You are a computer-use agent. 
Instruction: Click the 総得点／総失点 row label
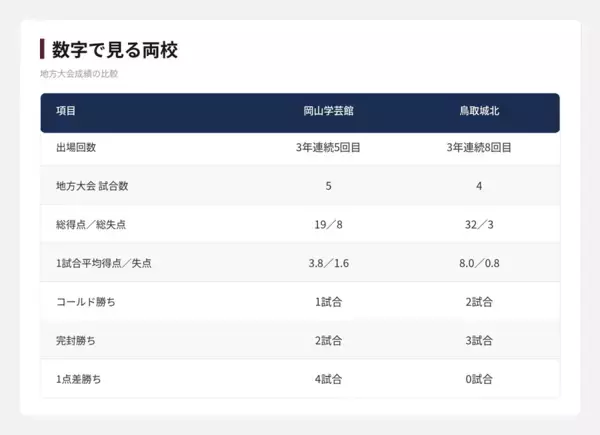click(91, 225)
